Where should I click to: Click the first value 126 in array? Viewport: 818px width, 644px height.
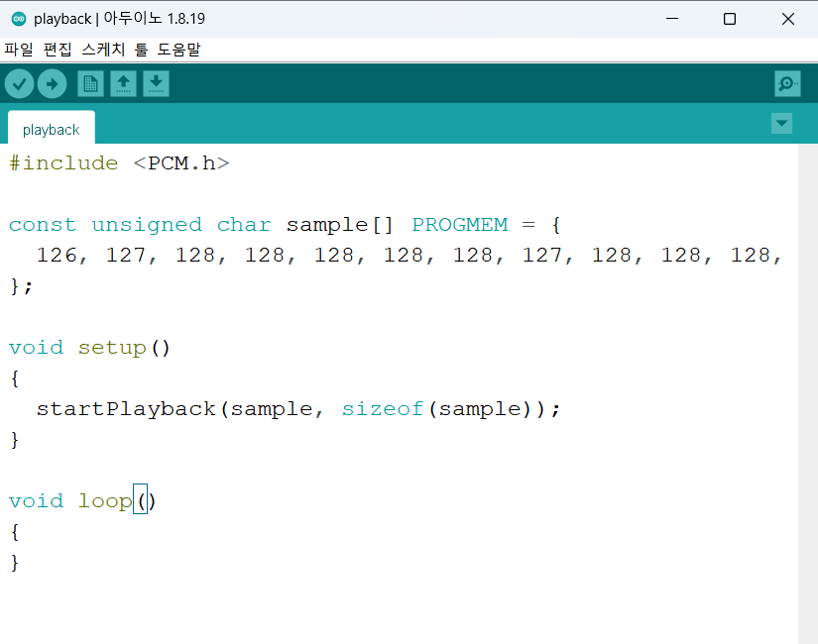(57, 255)
